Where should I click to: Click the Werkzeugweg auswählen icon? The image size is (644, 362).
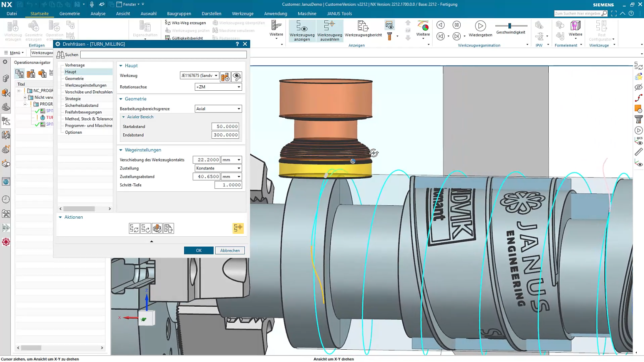(329, 26)
